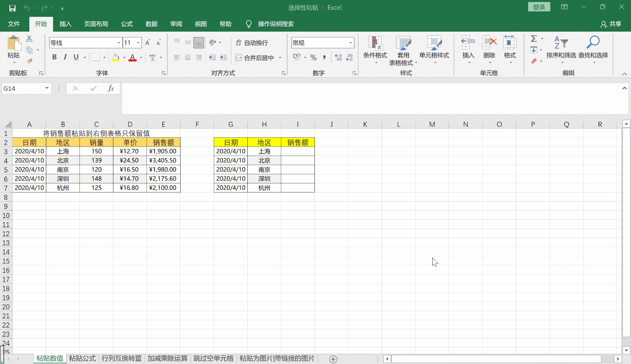Toggle Bold formatting
Screen dimensions: 631x364
pyautogui.click(x=54, y=57)
